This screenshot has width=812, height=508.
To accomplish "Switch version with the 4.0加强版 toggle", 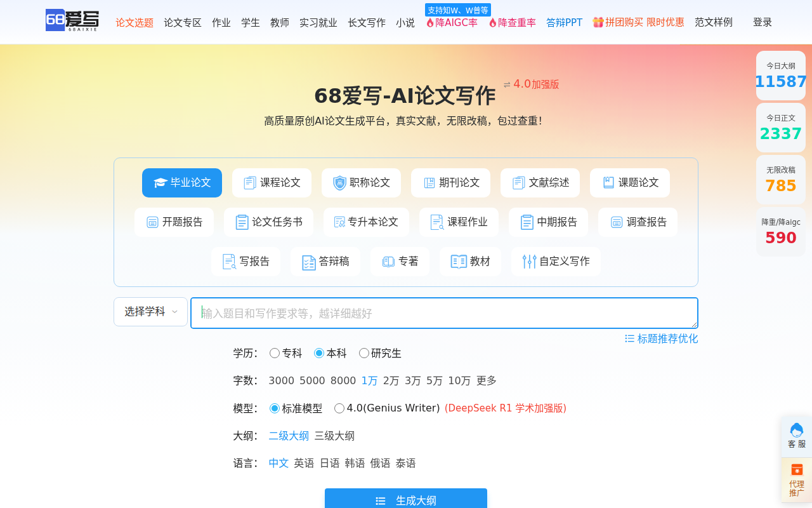I will (532, 84).
